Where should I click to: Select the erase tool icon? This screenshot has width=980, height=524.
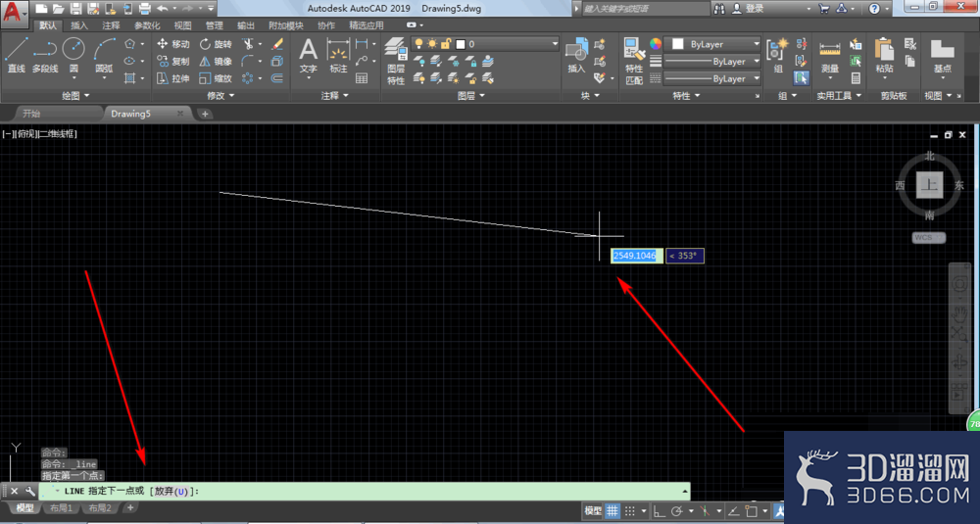277,44
